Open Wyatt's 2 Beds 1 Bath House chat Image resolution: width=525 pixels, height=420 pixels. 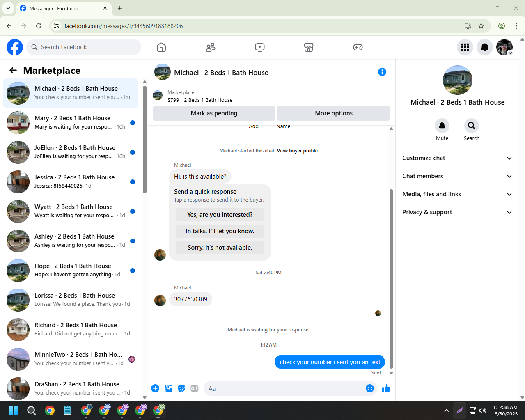(71, 211)
